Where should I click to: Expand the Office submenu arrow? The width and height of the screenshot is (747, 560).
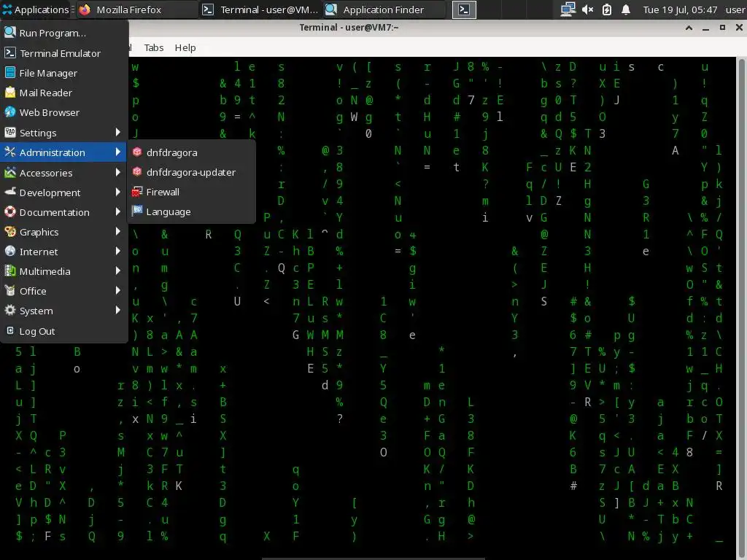(x=117, y=290)
